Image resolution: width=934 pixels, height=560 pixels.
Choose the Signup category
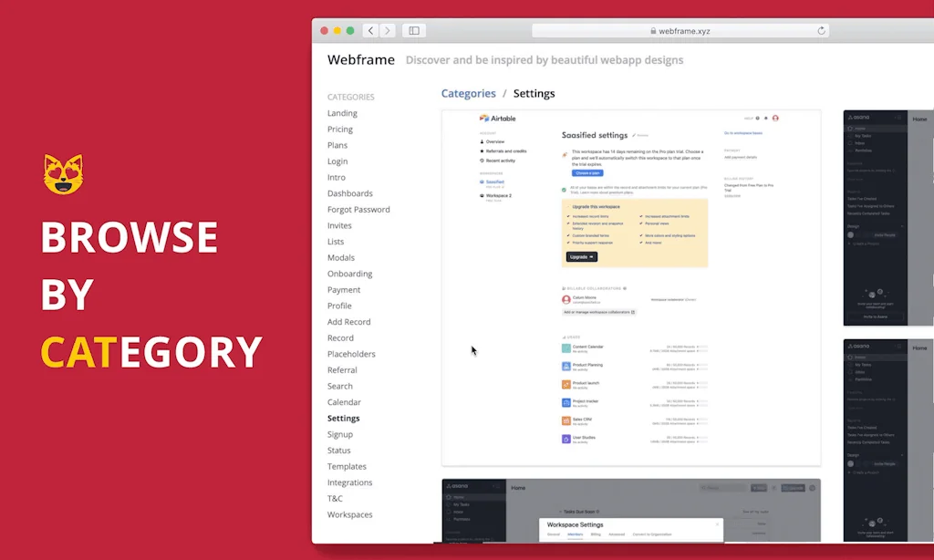coord(339,435)
